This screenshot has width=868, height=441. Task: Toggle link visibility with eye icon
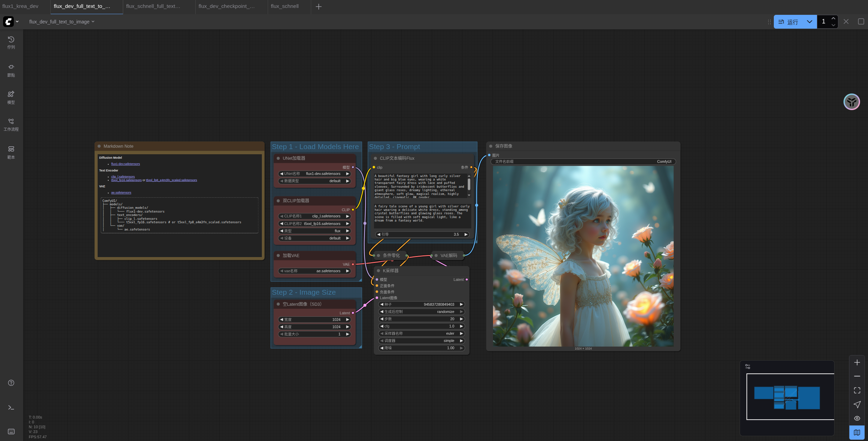coord(857,418)
